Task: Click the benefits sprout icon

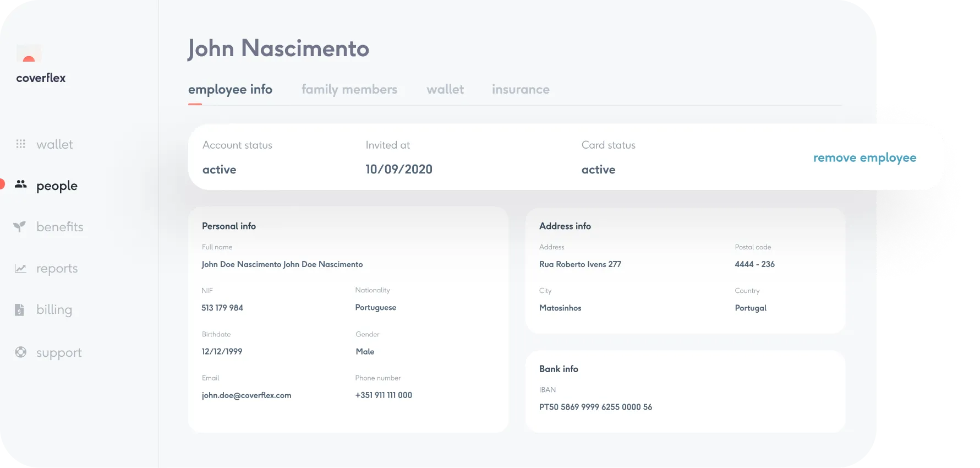Action: coord(20,226)
